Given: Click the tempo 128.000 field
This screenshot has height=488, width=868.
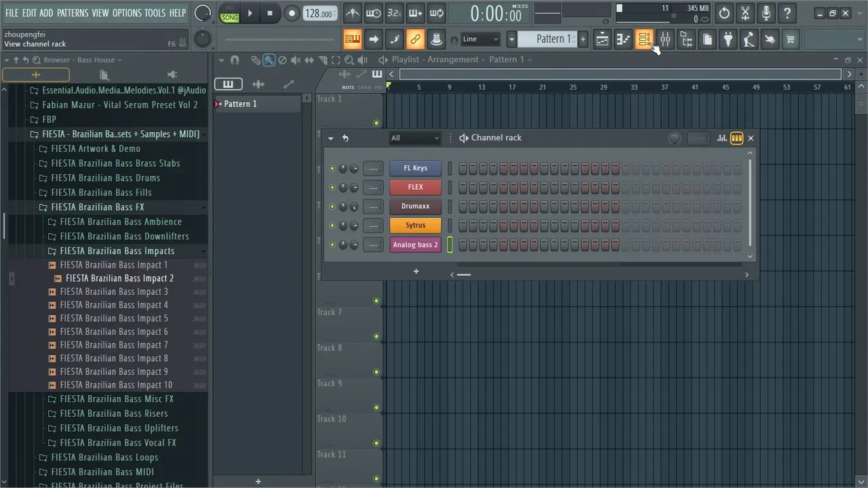Looking at the screenshot, I should pos(319,14).
